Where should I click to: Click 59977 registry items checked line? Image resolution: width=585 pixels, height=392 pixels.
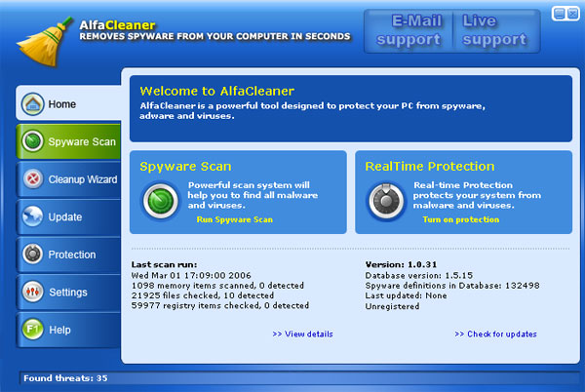220,305
